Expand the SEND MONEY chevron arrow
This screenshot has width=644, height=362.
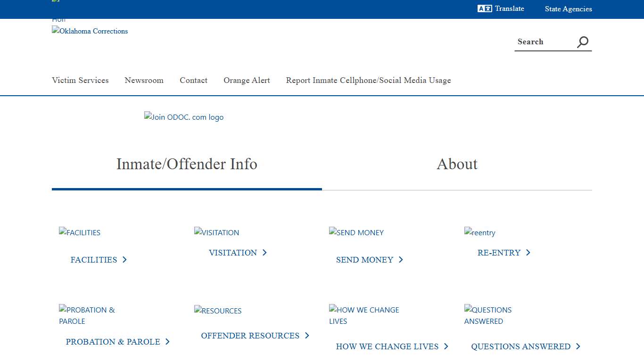point(401,259)
